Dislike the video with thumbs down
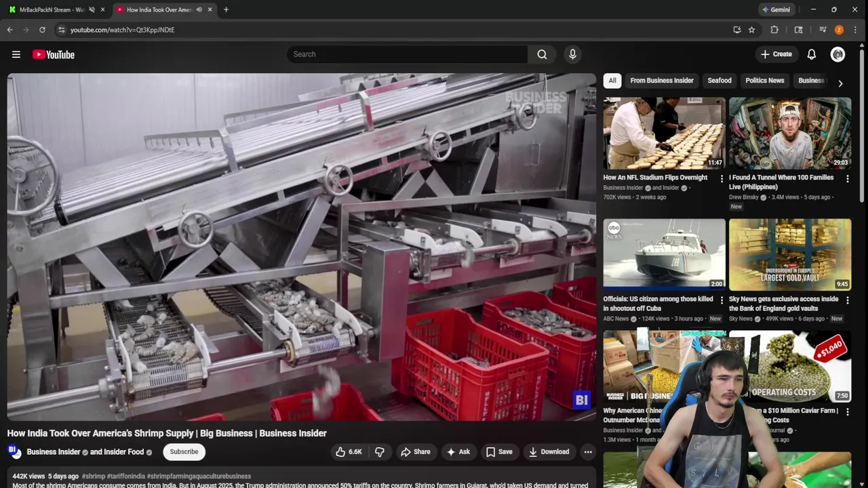 point(380,451)
